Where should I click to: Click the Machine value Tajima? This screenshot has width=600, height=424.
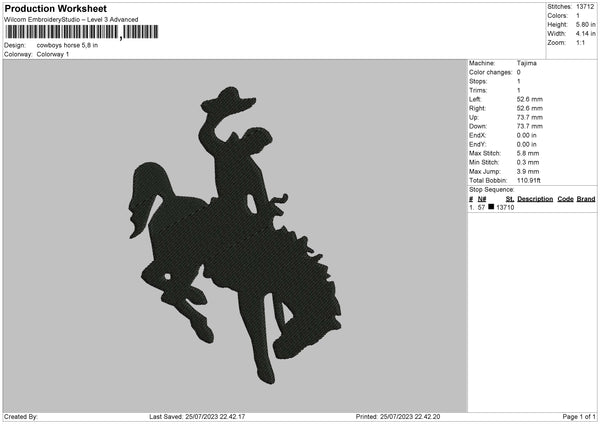[x=527, y=63]
